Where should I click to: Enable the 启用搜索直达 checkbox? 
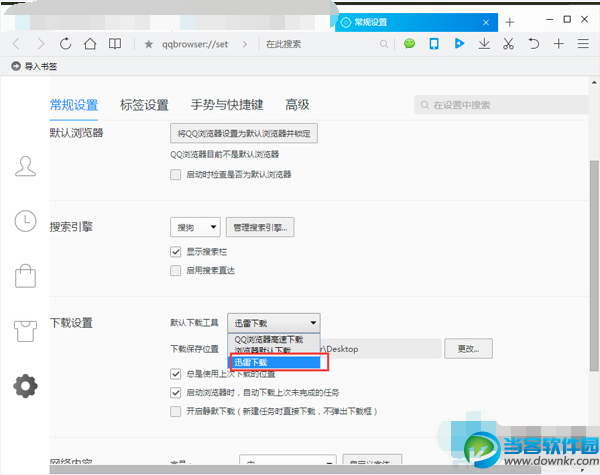tap(176, 271)
